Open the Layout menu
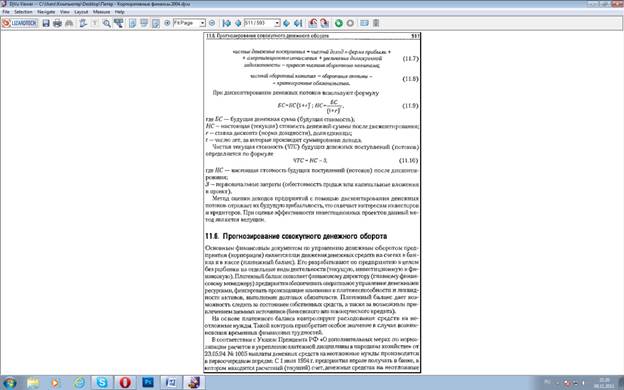The width and height of the screenshot is (624, 390). (81, 12)
